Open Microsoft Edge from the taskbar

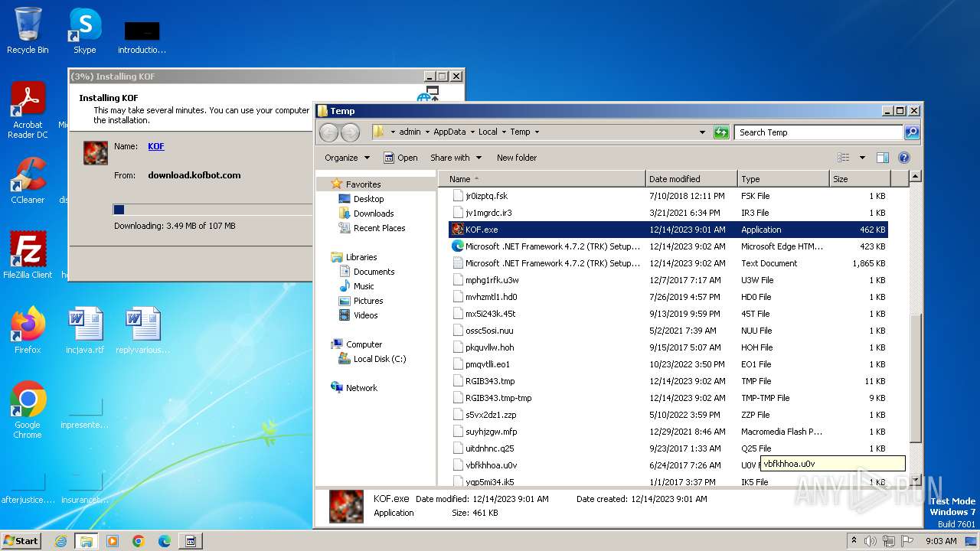coord(165,541)
